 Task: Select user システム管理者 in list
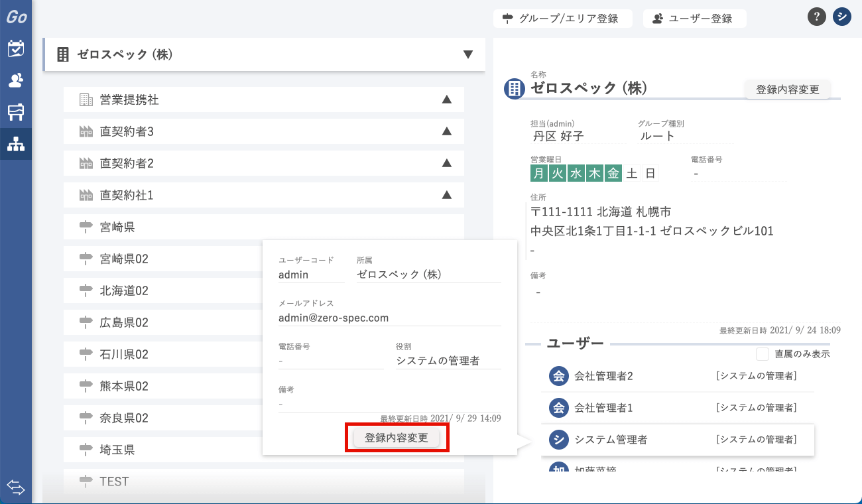[678, 440]
